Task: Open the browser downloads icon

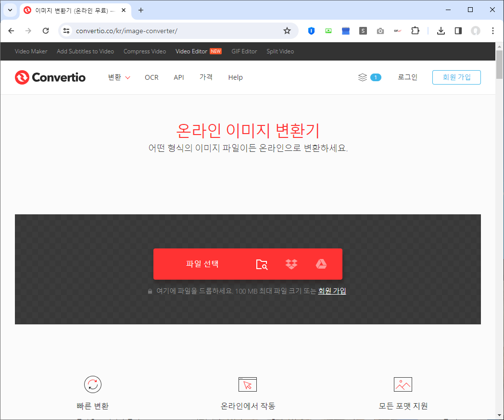Action: [441, 30]
